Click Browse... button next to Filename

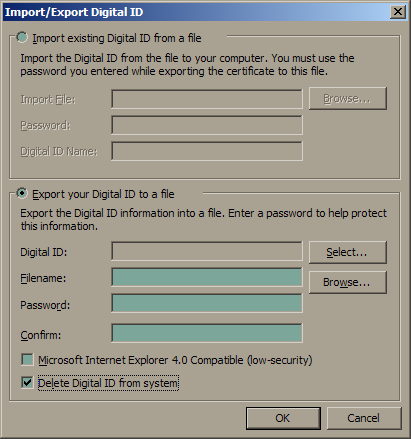pos(348,282)
